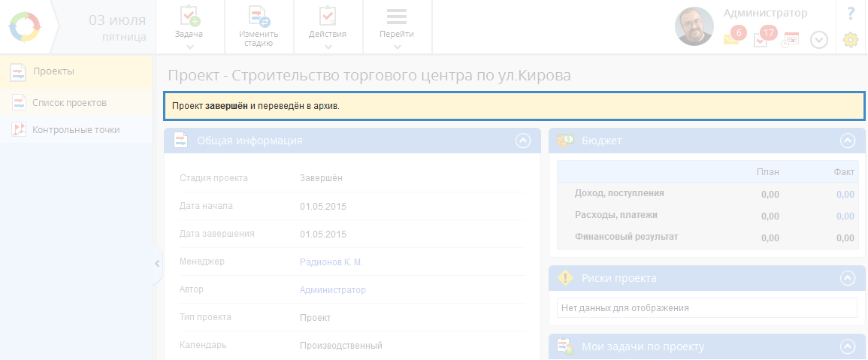Open the messages envelope with 6 badge
868x360 pixels.
[x=732, y=39]
